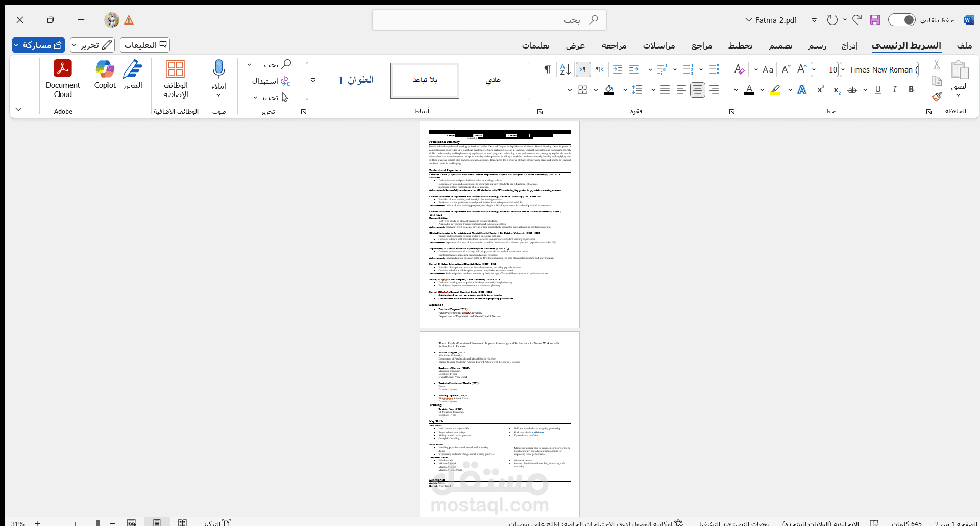Switch to the View (عرض) tab
The width and height of the screenshot is (980, 526).
click(576, 45)
